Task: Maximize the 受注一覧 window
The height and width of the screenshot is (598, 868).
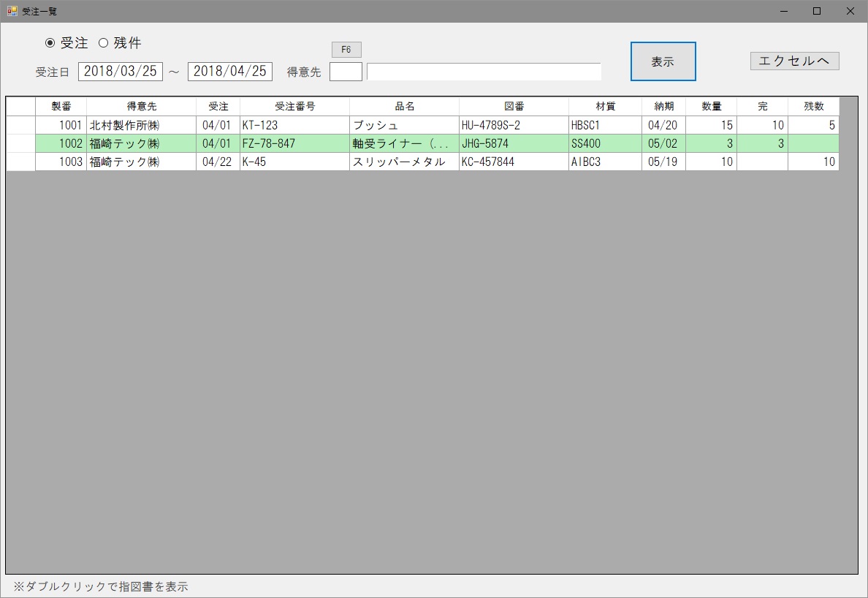Action: [x=817, y=11]
